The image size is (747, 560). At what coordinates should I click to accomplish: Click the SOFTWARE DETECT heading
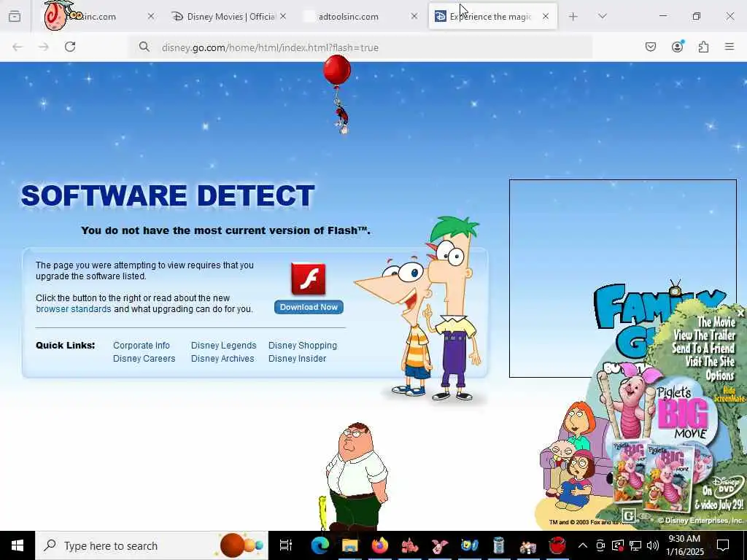click(168, 195)
